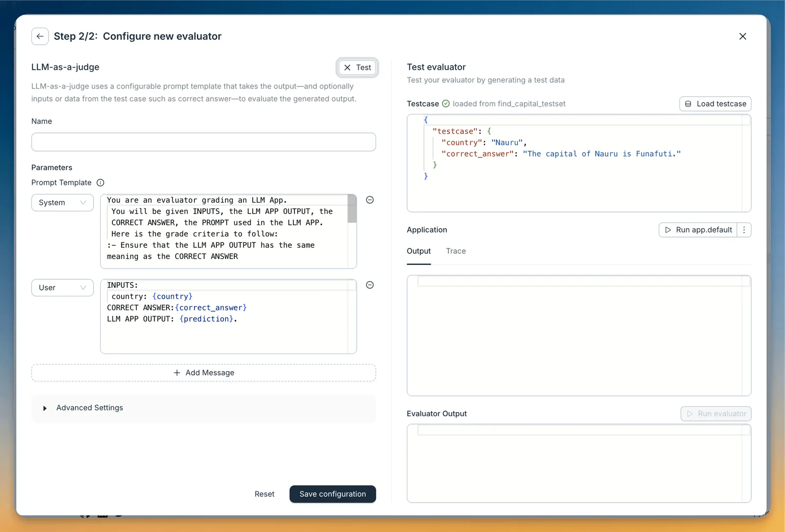Click the System prompt scrollbar thumb
The height and width of the screenshot is (532, 785).
[x=352, y=209]
